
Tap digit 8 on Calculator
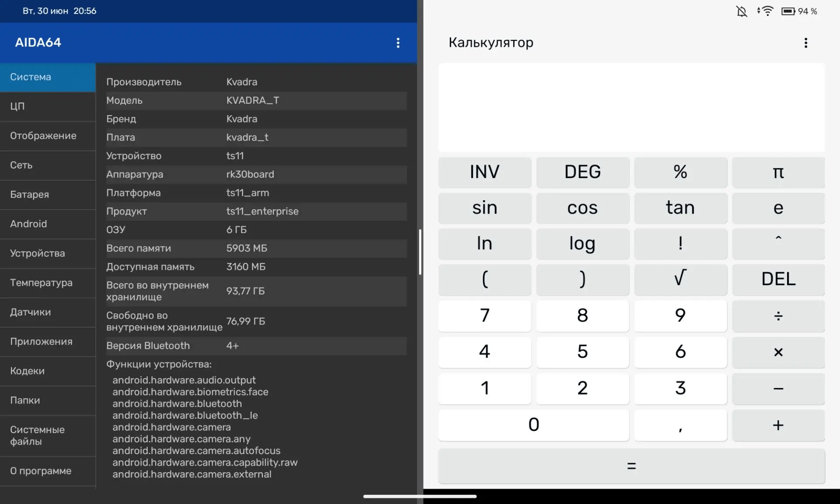click(582, 315)
